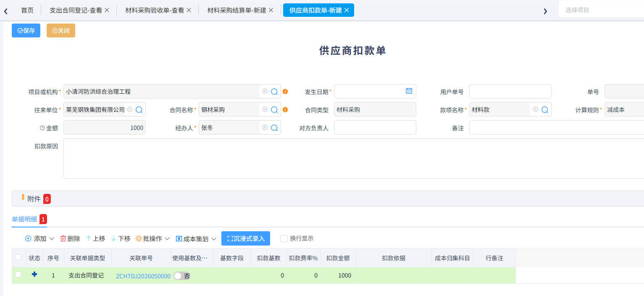The width and height of the screenshot is (644, 296).
Task: Switch to 材料采购结算单-新建 tab
Action: (x=237, y=10)
